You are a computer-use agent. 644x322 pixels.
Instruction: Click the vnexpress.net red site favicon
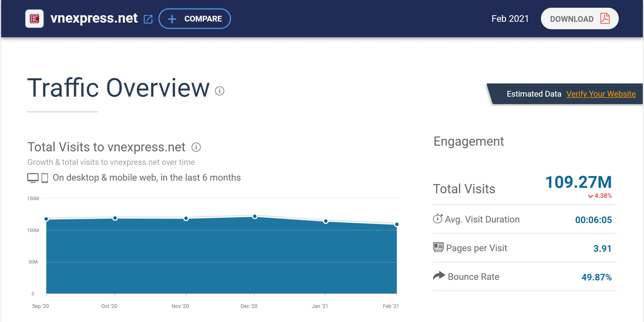[34, 19]
